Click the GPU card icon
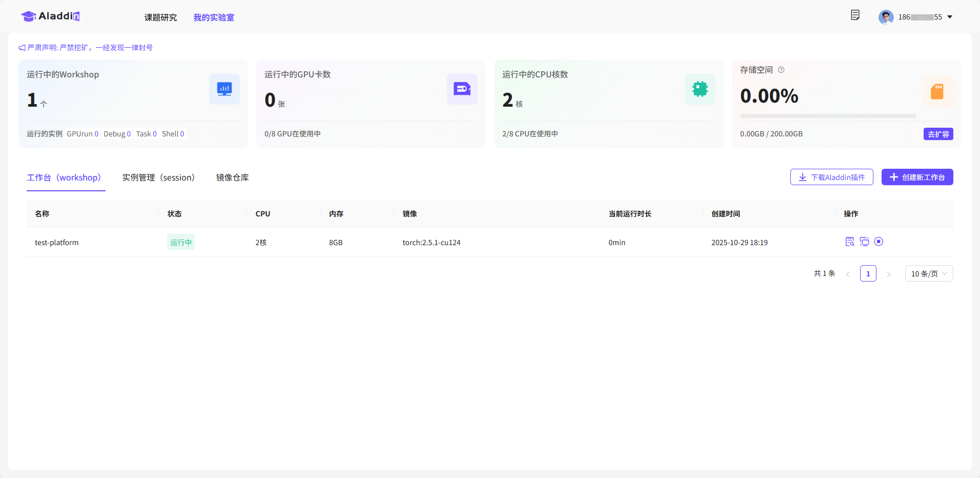Viewport: 980px width, 478px height. pos(462,89)
